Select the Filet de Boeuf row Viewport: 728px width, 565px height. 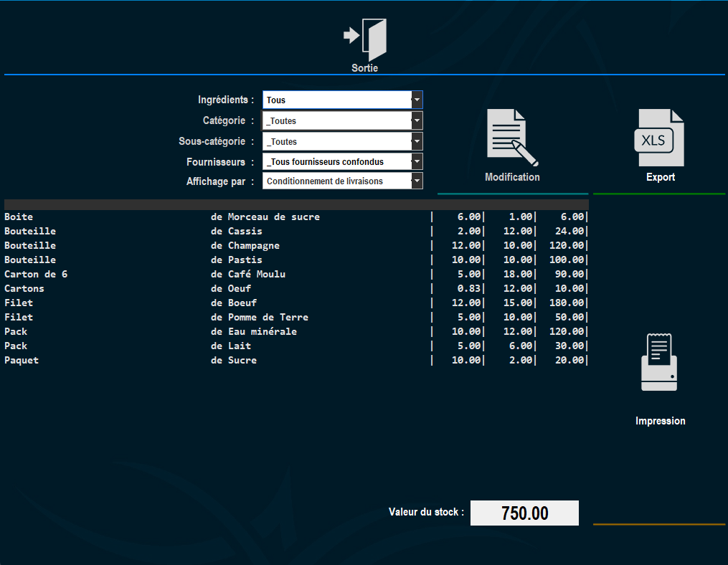pyautogui.click(x=296, y=303)
